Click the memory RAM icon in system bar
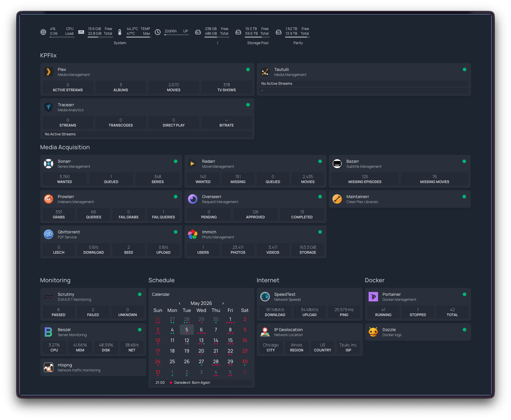This screenshot has width=511, height=420. point(81,32)
